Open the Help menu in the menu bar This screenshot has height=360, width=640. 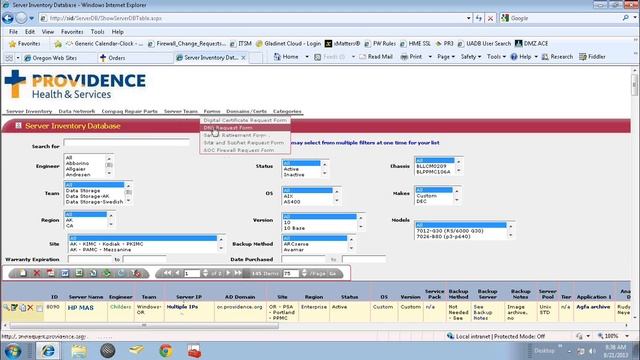point(118,32)
